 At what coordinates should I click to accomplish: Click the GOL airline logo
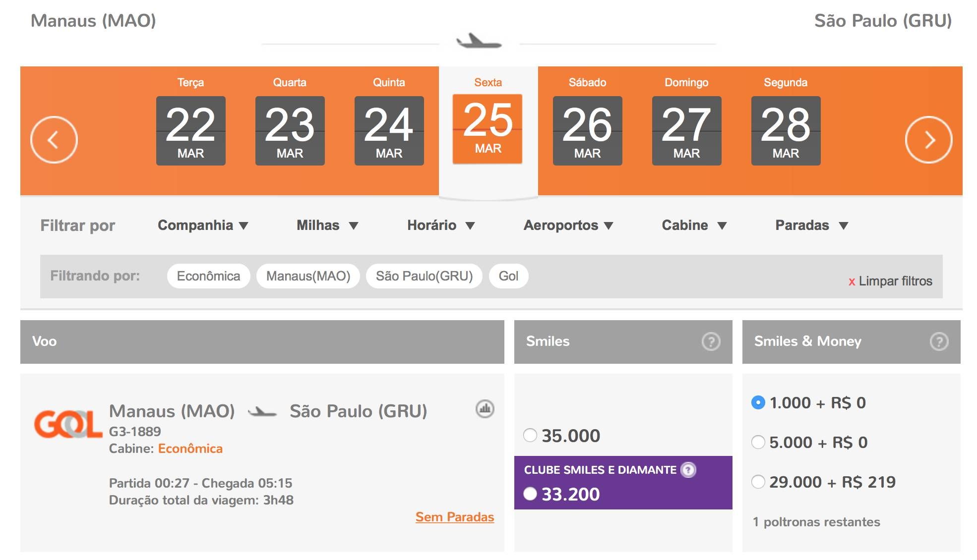[x=68, y=424]
